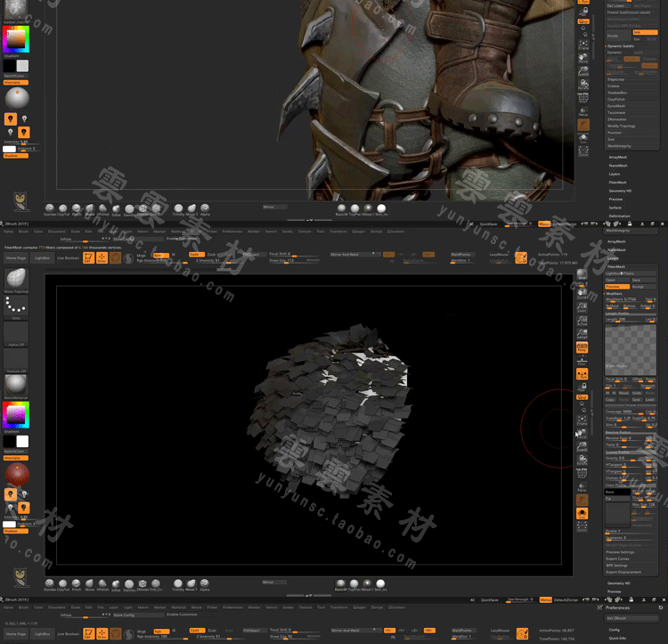This screenshot has height=644, width=668.
Task: Toggle PolyF polyframe in middle window
Action: (x=582, y=473)
